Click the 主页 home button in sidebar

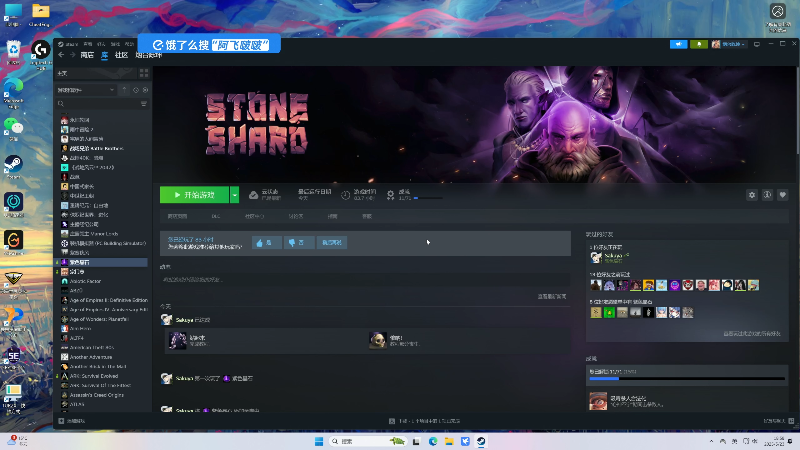point(95,73)
